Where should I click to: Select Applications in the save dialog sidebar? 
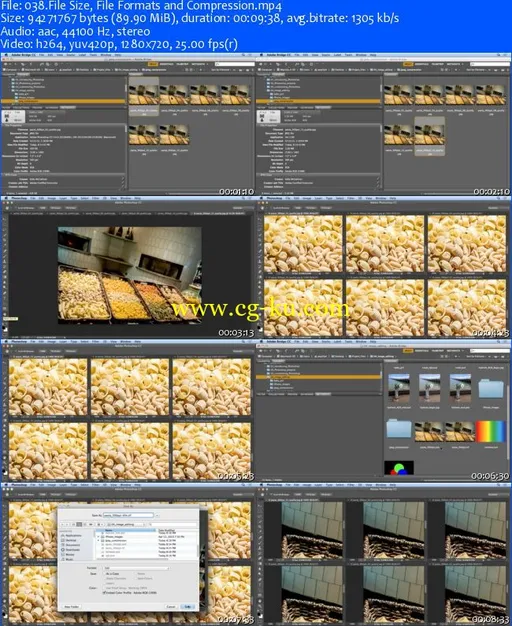point(71,535)
